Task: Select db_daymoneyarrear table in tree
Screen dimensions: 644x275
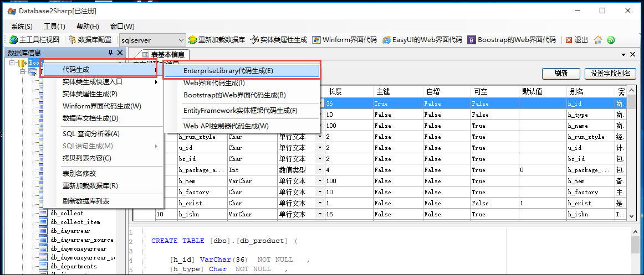Action: click(79, 249)
